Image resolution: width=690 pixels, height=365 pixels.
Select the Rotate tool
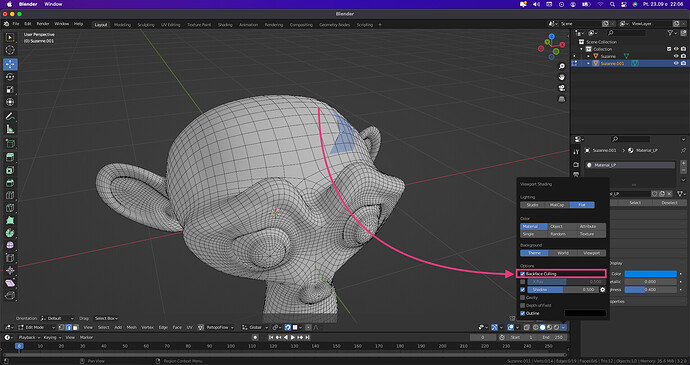click(x=10, y=77)
